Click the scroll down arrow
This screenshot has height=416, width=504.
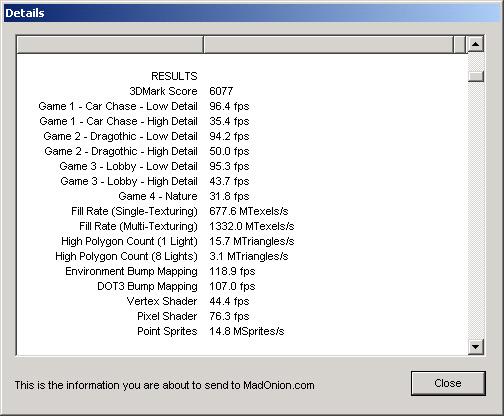coord(476,347)
